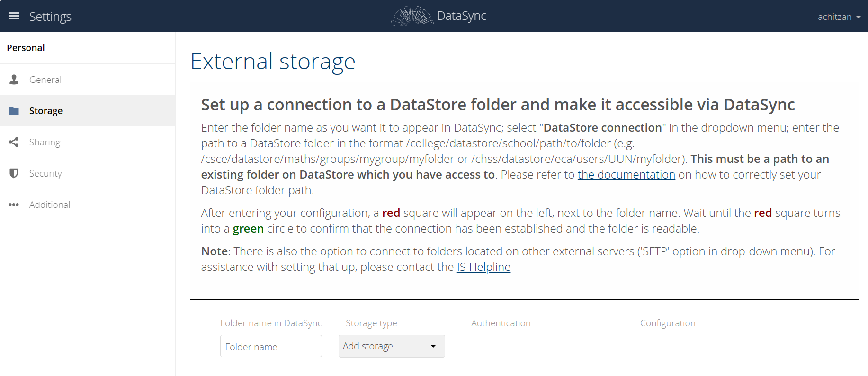Click the DataSync title text
This screenshot has height=376, width=868.
coord(462,16)
